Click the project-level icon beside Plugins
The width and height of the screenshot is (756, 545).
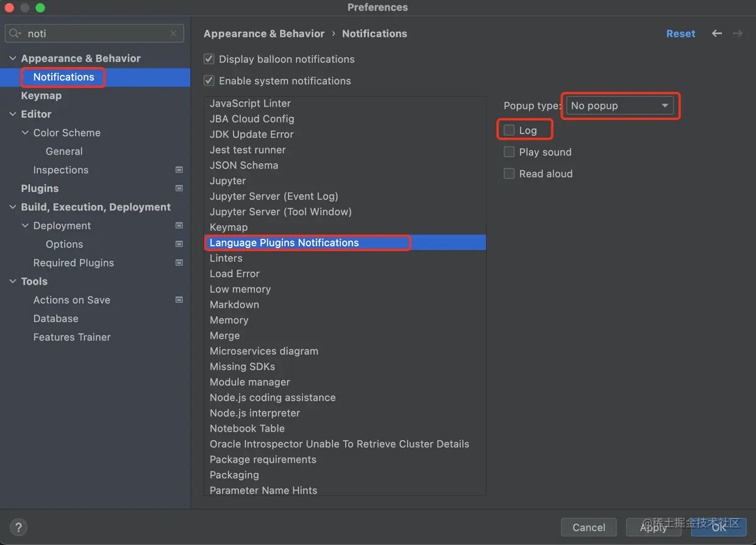click(x=179, y=188)
